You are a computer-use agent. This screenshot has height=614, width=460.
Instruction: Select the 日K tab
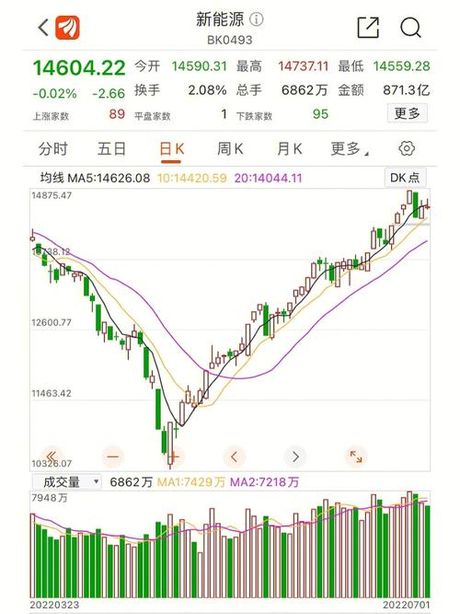pyautogui.click(x=171, y=149)
